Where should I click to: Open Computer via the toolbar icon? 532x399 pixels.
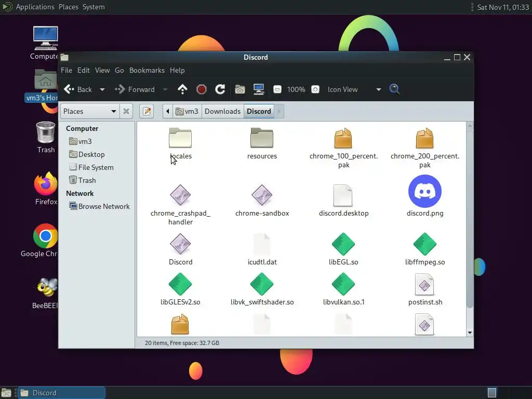(259, 89)
